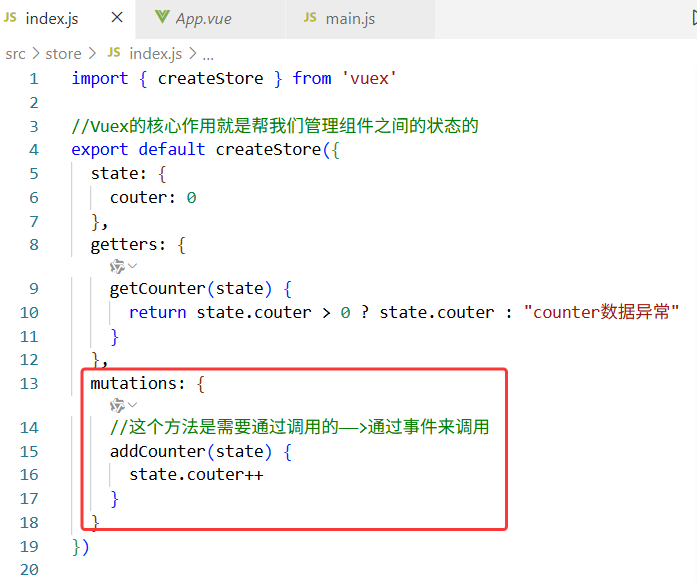Switch to the App.vue tab

pyautogui.click(x=210, y=19)
